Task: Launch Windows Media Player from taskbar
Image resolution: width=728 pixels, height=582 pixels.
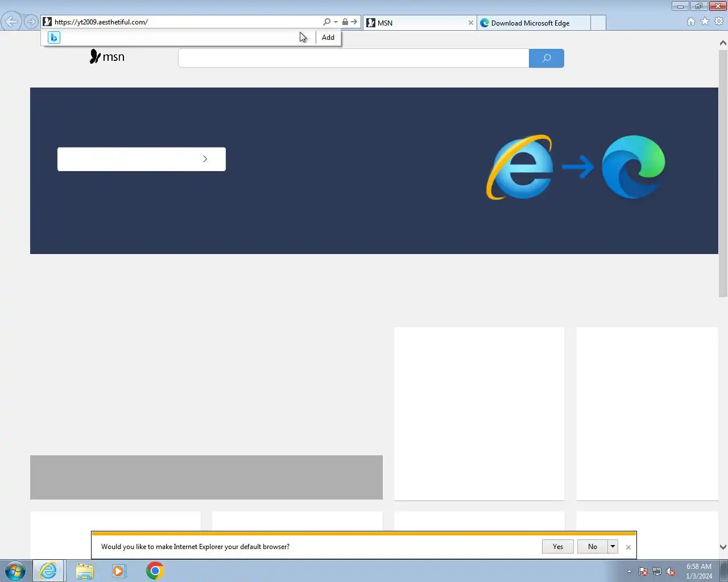Action: pyautogui.click(x=119, y=571)
